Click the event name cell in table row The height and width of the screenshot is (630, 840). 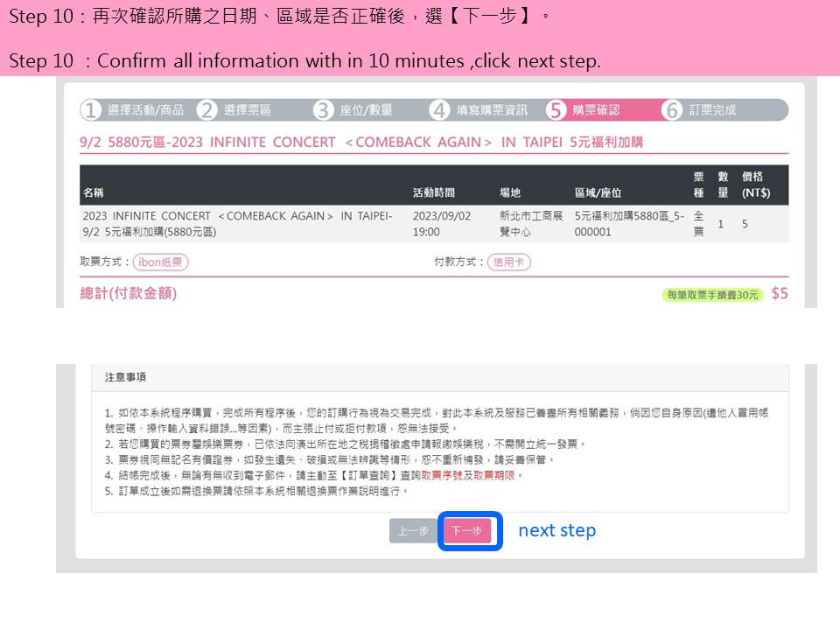pyautogui.click(x=237, y=224)
